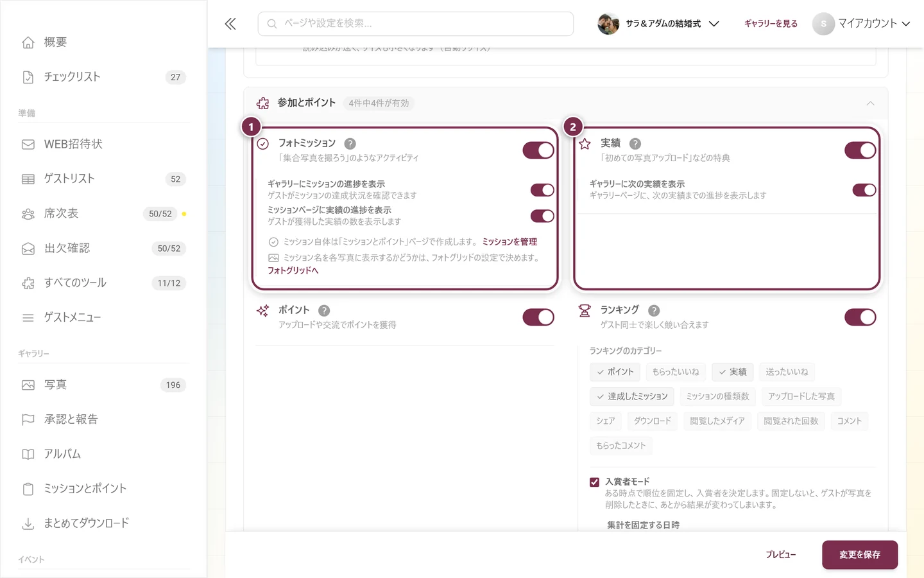Screen dimensions: 924x578
Task: Click the ゲストリスト table icon
Action: click(28, 179)
